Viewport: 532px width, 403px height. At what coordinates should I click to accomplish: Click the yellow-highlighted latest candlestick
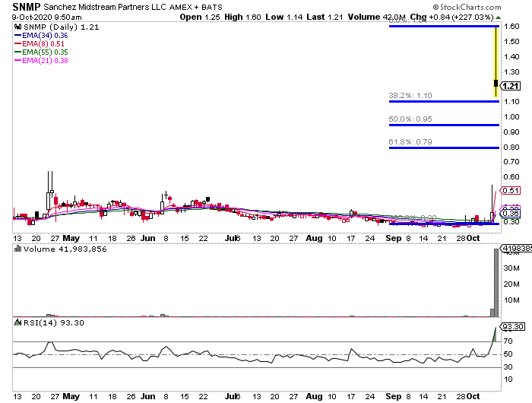pos(496,62)
